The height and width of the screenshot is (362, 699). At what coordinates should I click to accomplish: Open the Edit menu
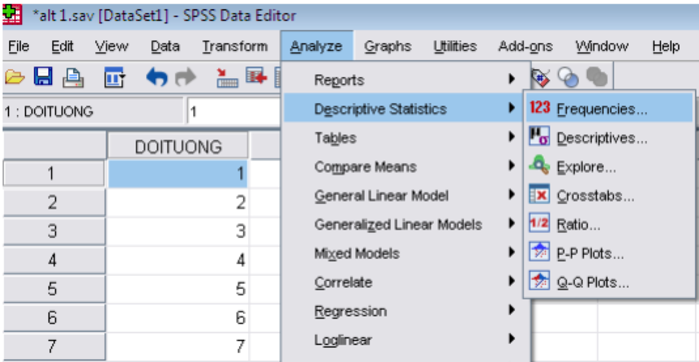pos(62,46)
